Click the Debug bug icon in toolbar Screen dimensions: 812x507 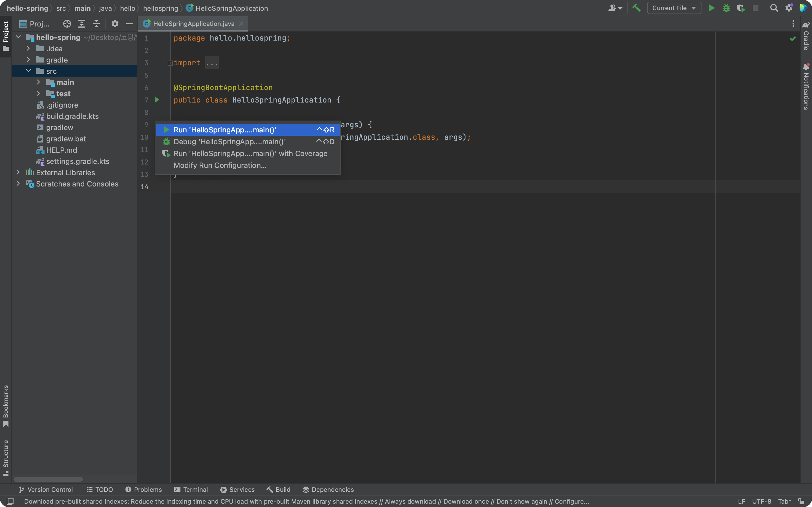[726, 8]
